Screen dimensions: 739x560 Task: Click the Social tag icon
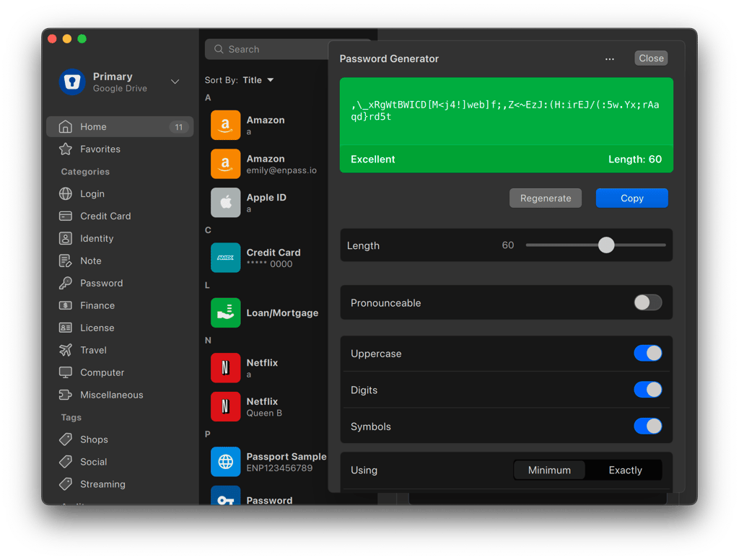(x=66, y=462)
